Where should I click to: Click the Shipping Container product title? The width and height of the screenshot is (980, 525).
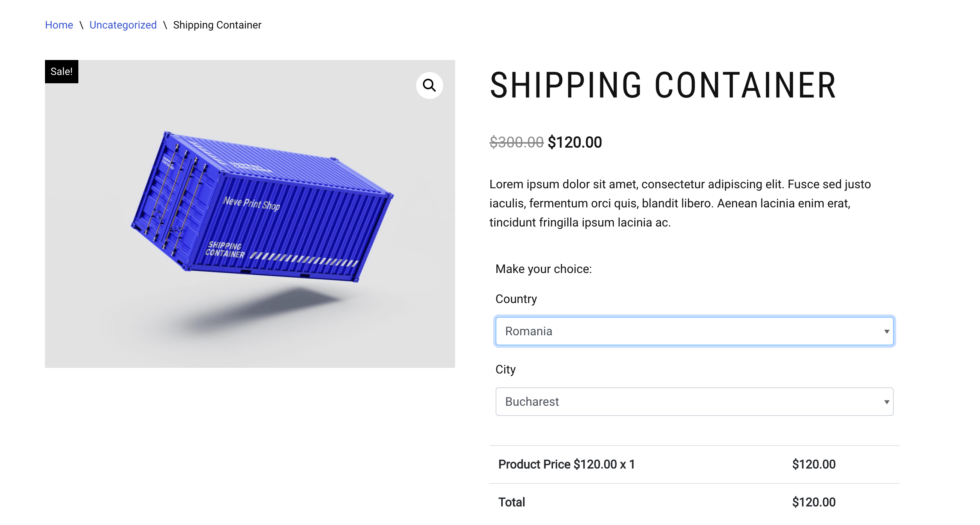pyautogui.click(x=662, y=85)
